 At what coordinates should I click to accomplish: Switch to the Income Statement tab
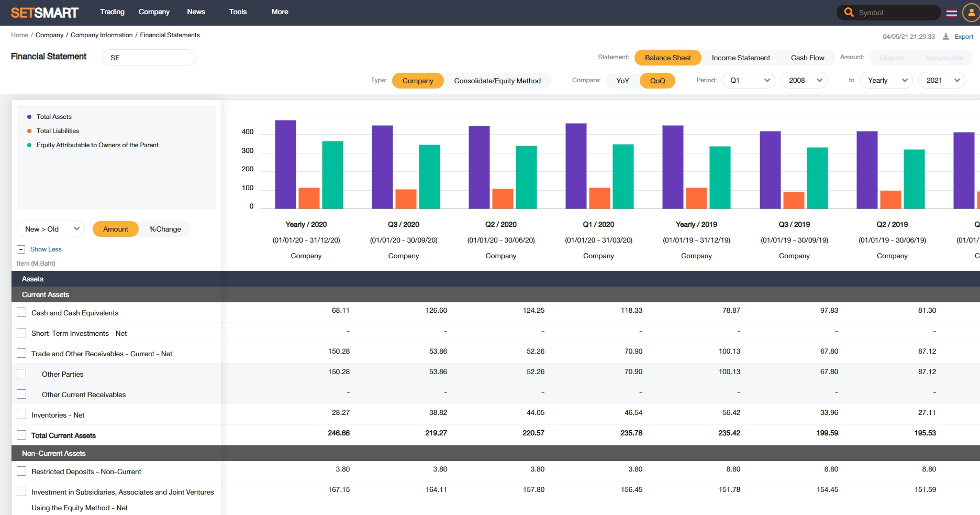click(x=740, y=58)
